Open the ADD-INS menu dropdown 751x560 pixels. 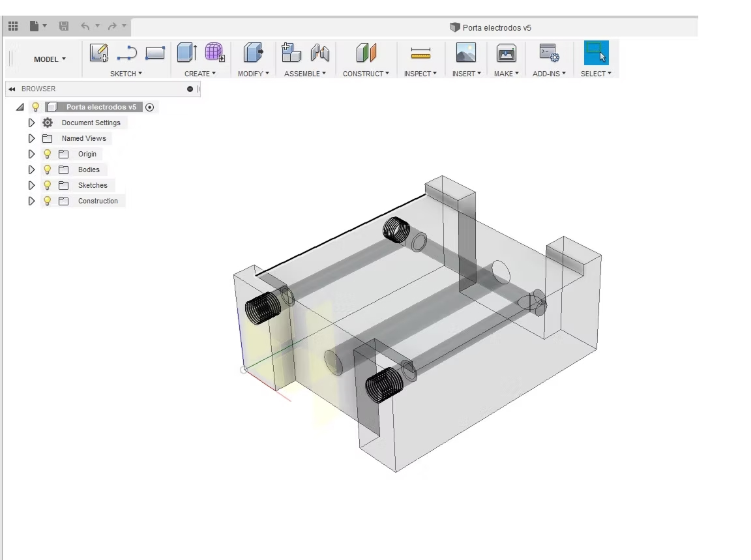(549, 74)
